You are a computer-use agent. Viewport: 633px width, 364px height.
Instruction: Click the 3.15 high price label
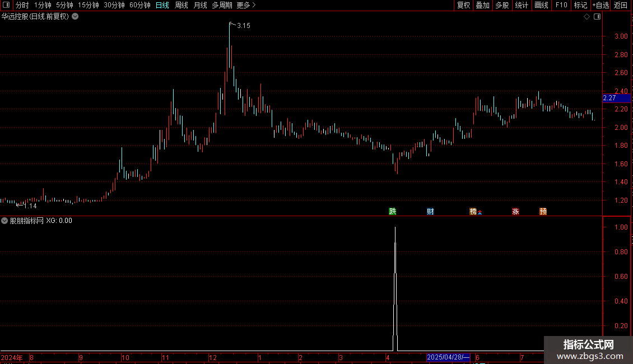click(x=244, y=26)
